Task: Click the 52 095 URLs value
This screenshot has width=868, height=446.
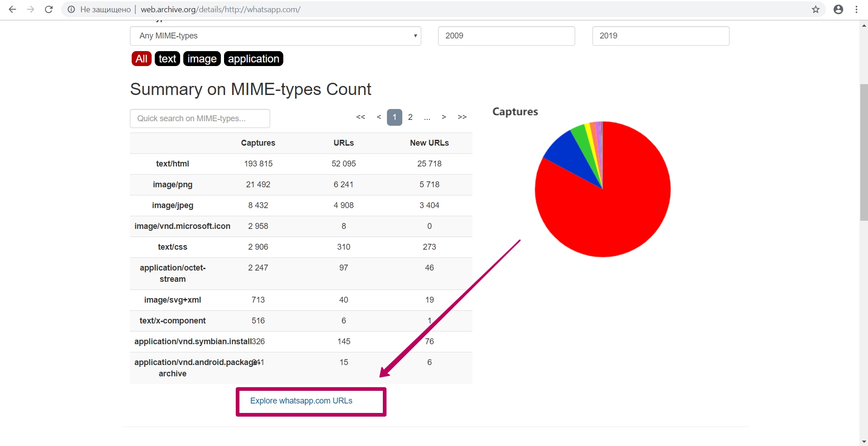Action: tap(344, 164)
